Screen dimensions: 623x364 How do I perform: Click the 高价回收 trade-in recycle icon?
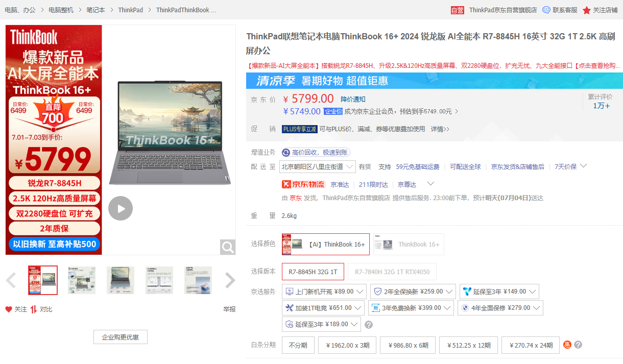tap(285, 152)
